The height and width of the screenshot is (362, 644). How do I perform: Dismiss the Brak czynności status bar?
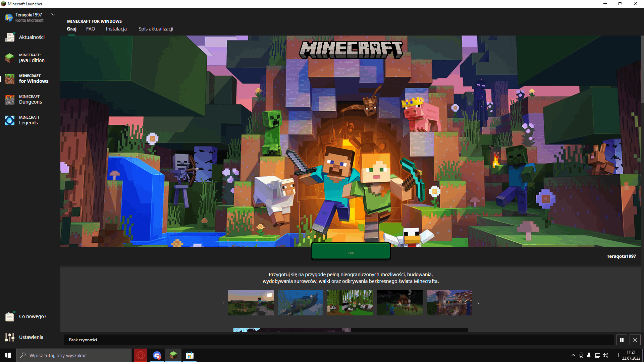pyautogui.click(x=635, y=340)
